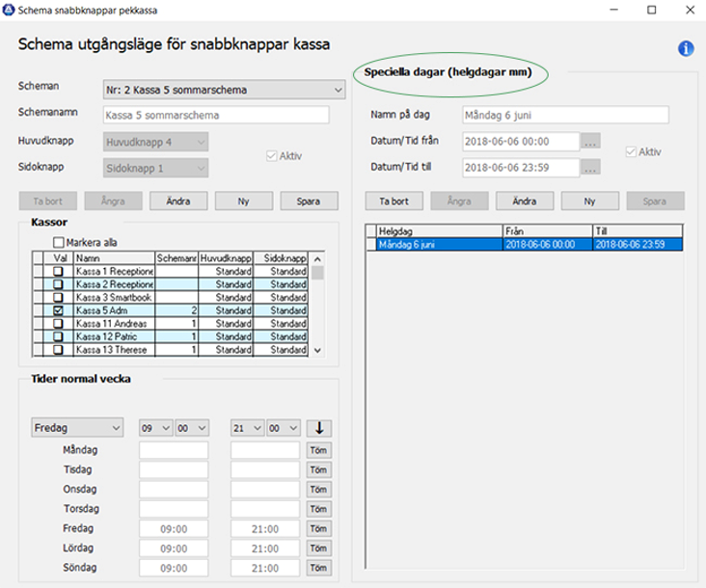This screenshot has height=588, width=706.
Task: Click the app icon in title bar
Action: tap(9, 10)
